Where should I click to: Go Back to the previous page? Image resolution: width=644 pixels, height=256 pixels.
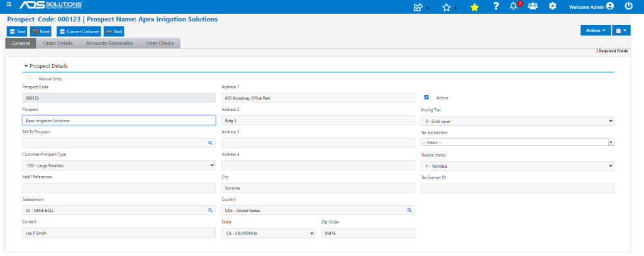coord(114,31)
